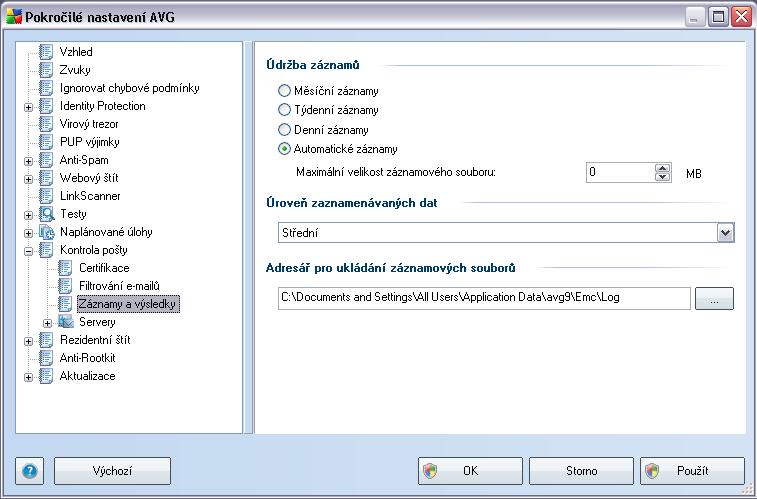The height and width of the screenshot is (499, 757).
Task: Click the Výchozí button
Action: click(112, 471)
